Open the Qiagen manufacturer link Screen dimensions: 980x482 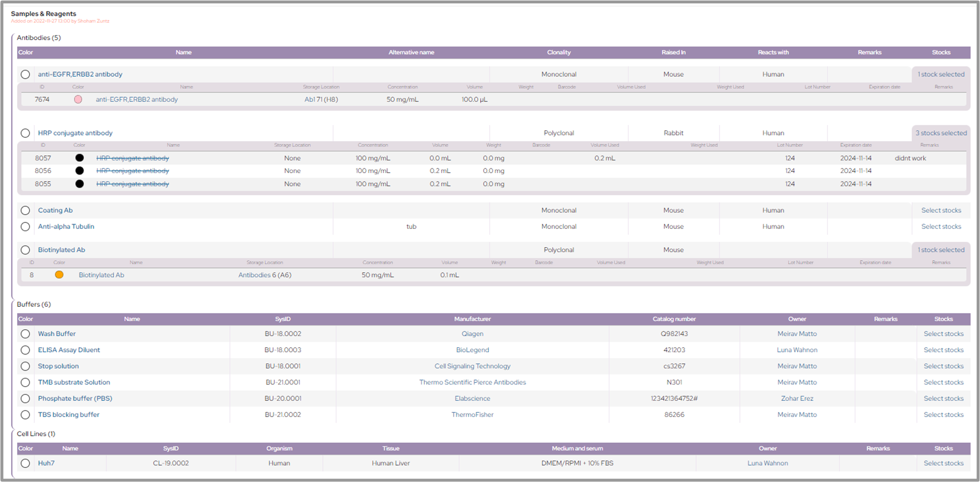click(x=472, y=334)
